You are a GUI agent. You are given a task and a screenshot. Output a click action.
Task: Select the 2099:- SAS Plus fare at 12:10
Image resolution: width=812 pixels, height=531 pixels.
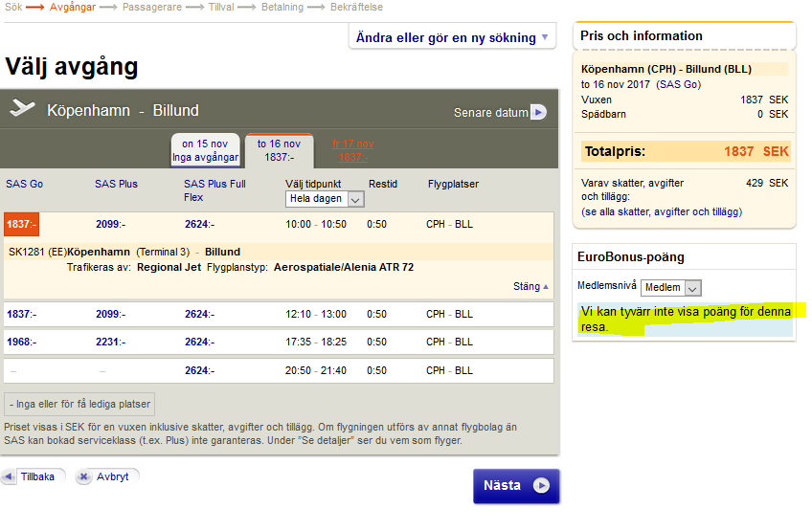coord(110,314)
